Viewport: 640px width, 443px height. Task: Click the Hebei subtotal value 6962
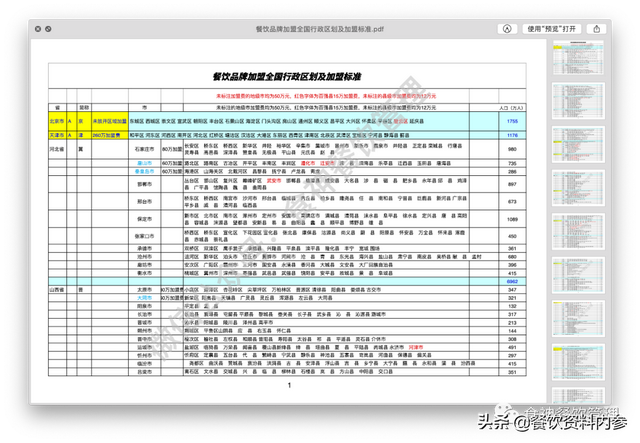[512, 281]
